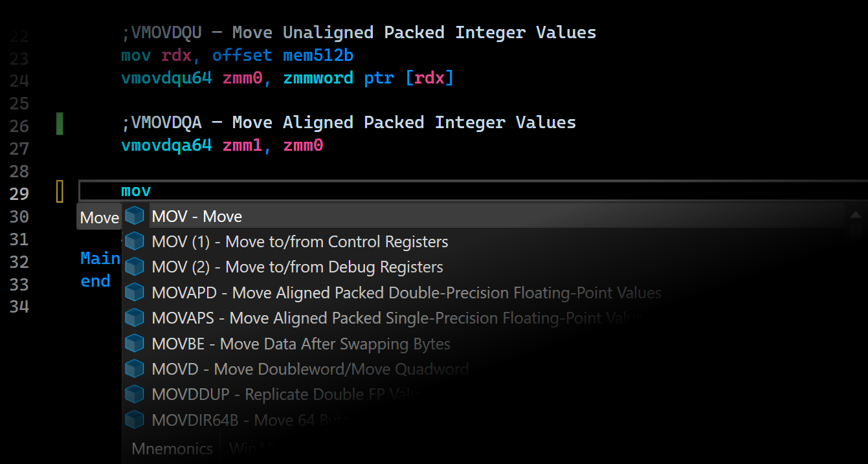868x464 pixels.
Task: Click the cube icon beside MOVD
Action: [x=135, y=369]
